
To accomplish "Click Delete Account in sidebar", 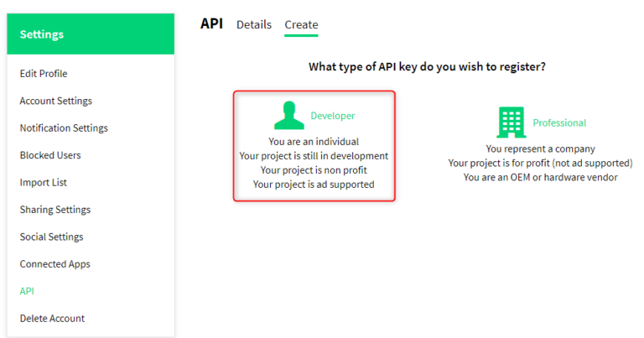I will 52,318.
